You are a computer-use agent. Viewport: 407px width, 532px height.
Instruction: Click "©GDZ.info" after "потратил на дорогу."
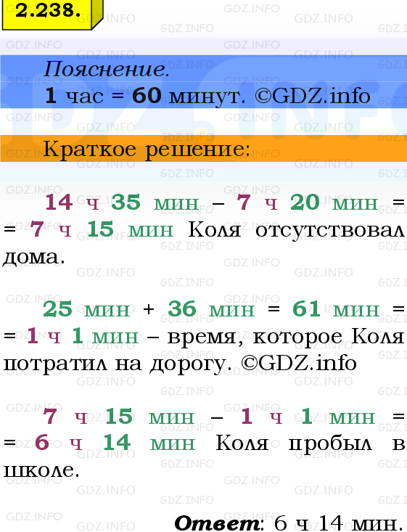(x=299, y=363)
